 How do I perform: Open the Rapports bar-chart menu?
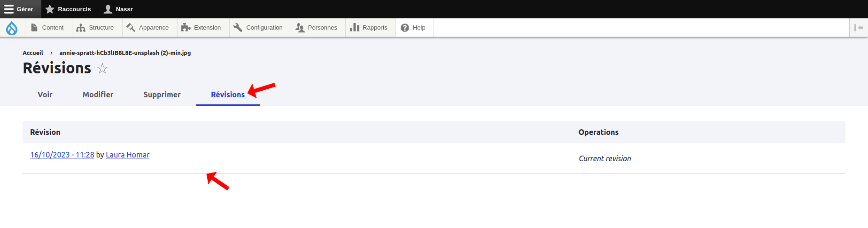click(369, 28)
